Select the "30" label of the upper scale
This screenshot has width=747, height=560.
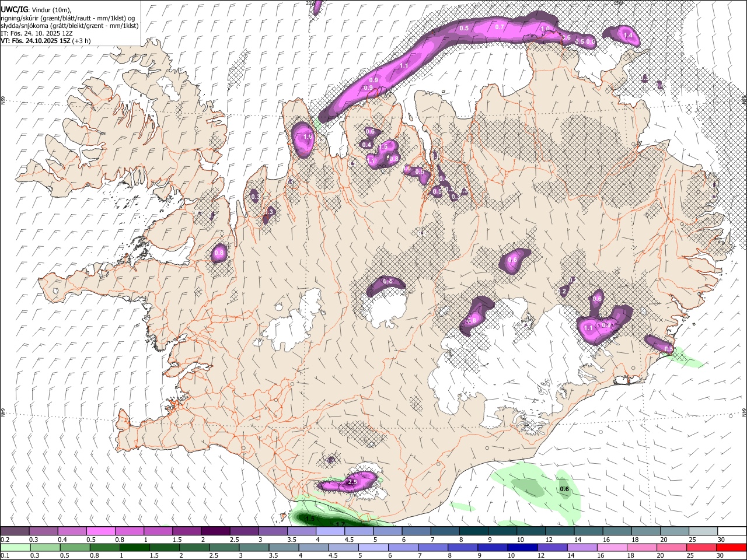721,540
